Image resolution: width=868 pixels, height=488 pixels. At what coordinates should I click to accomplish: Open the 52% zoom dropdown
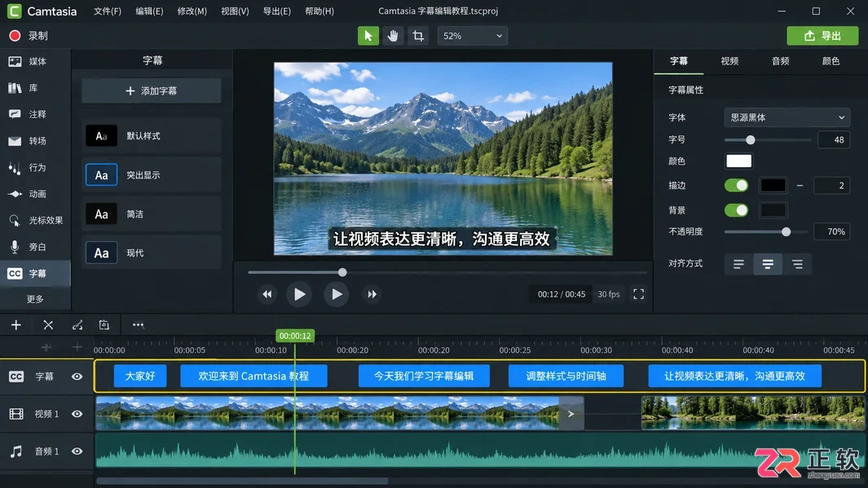tap(473, 36)
